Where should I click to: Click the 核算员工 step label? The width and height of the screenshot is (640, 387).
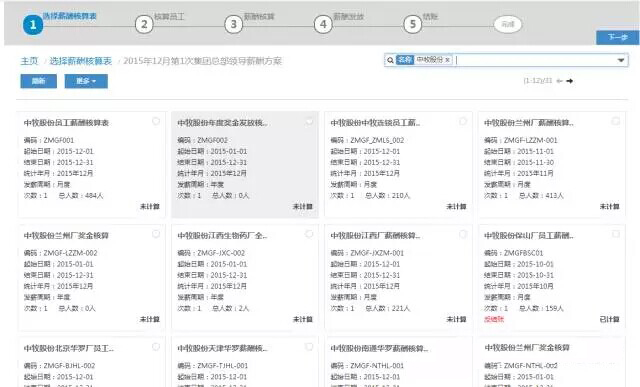(x=169, y=17)
